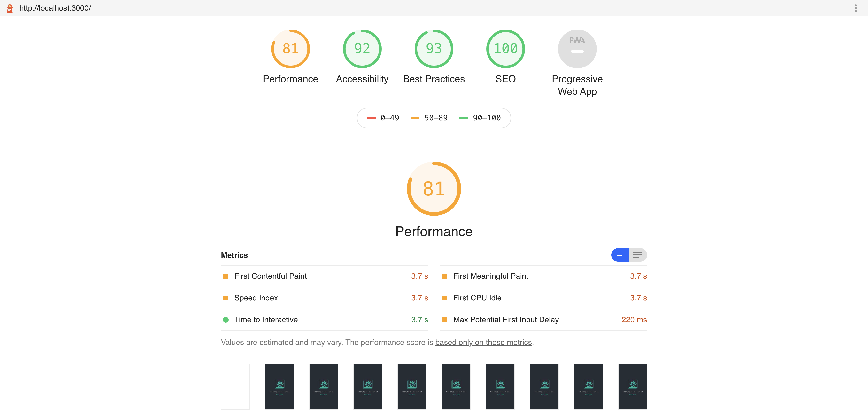Click the localhost:3000 URL link
This screenshot has width=868, height=418.
point(55,8)
